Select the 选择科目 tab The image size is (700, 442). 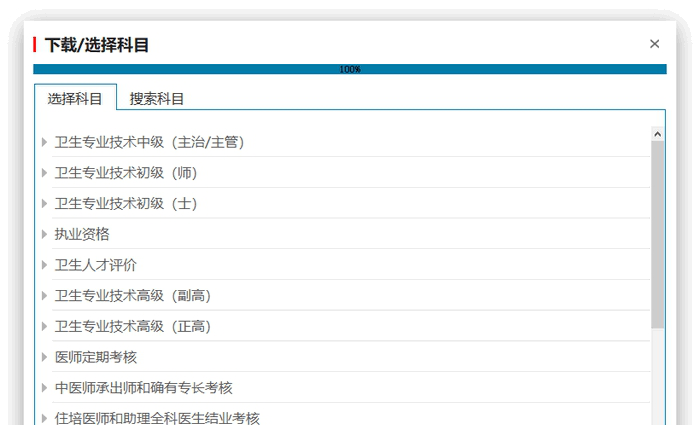(x=75, y=98)
